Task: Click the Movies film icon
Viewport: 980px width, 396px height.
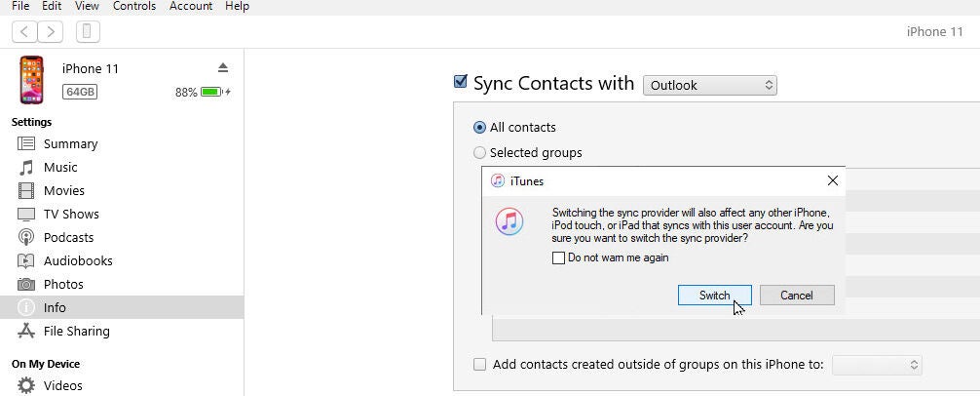Action: coord(26,190)
